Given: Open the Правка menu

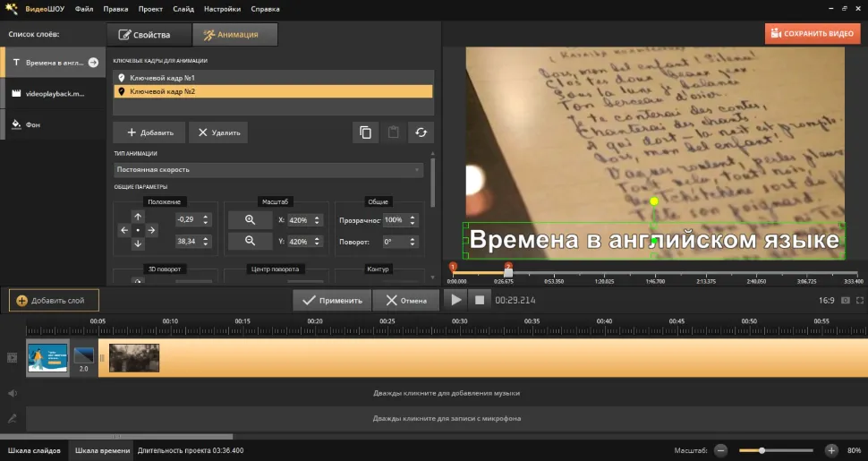Looking at the screenshot, I should [115, 9].
